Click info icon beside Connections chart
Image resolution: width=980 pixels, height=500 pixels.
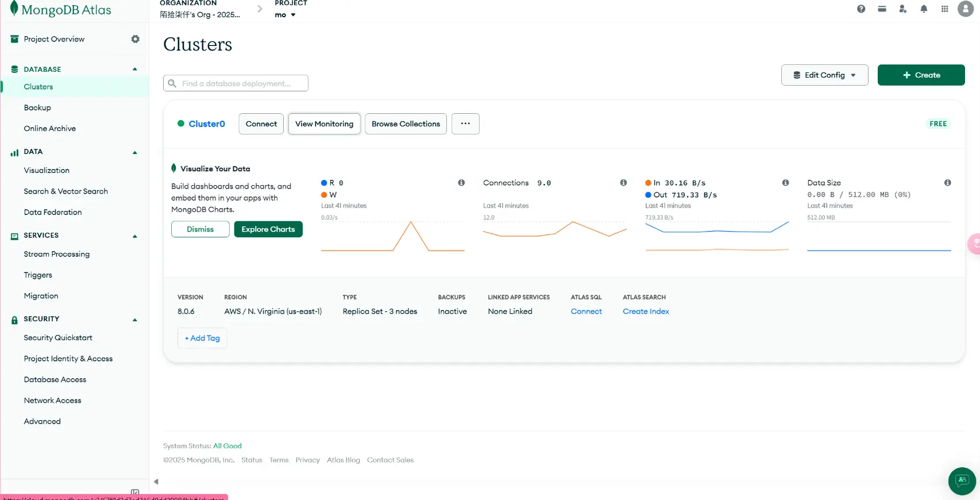pyautogui.click(x=623, y=183)
